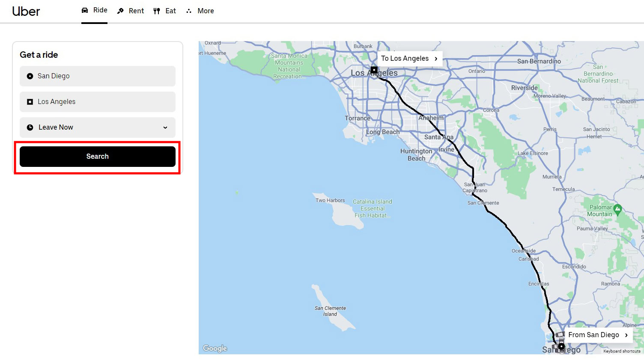This screenshot has height=362, width=644.
Task: Click the chevron in From San Diego label
Action: 626,335
